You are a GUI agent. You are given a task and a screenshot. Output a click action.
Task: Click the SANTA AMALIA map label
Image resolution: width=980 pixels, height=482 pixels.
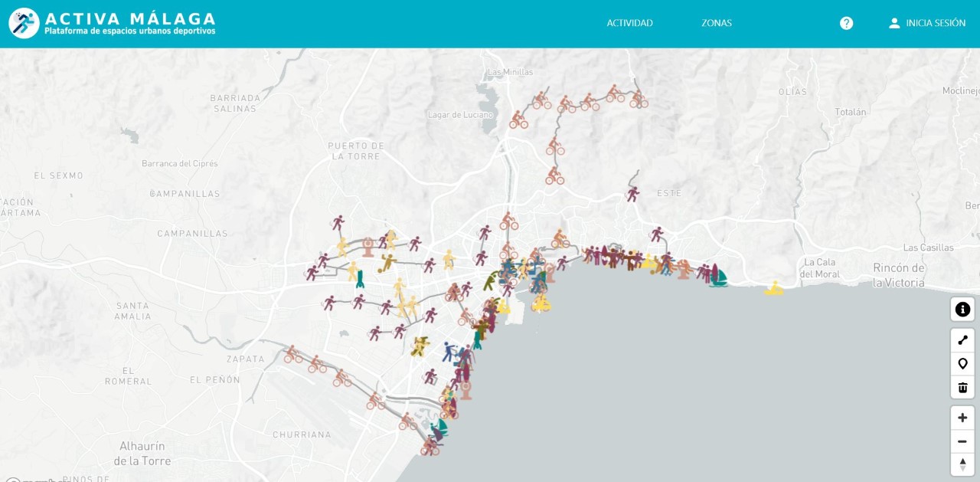132,311
